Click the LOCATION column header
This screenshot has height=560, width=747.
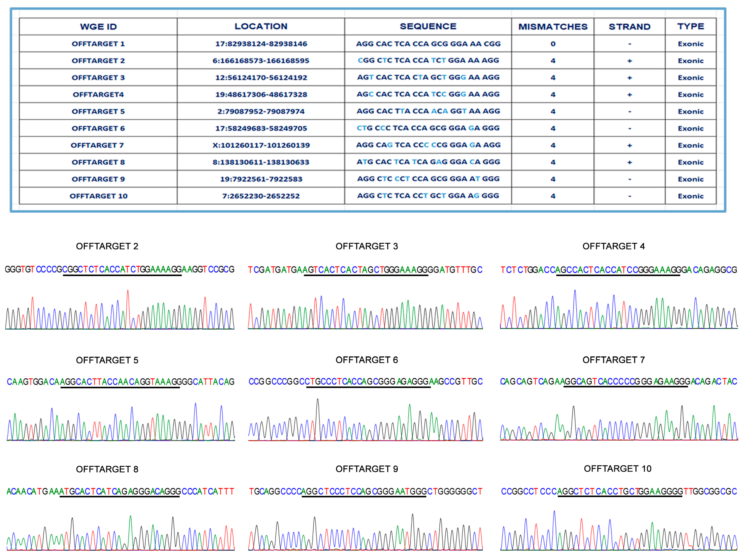click(x=261, y=26)
